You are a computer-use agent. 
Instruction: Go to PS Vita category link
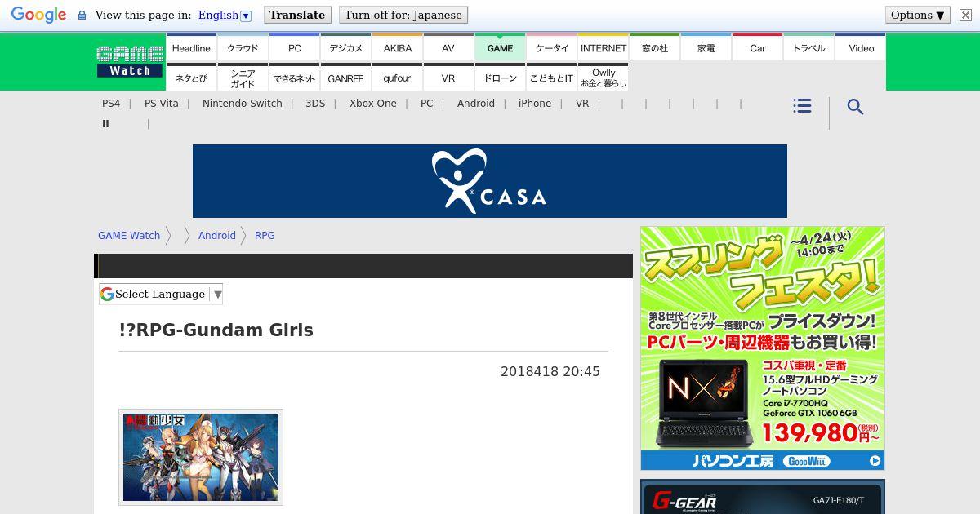coord(161,104)
